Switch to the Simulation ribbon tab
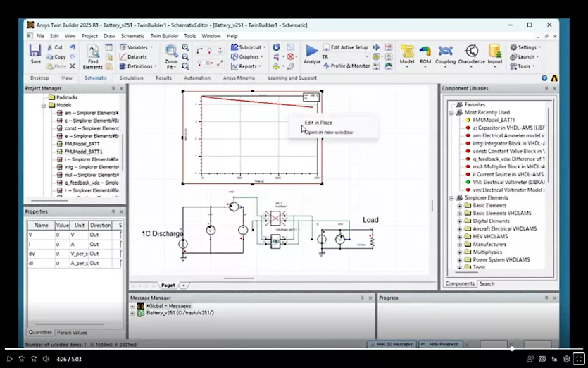Image resolution: width=588 pixels, height=368 pixels. coord(131,78)
